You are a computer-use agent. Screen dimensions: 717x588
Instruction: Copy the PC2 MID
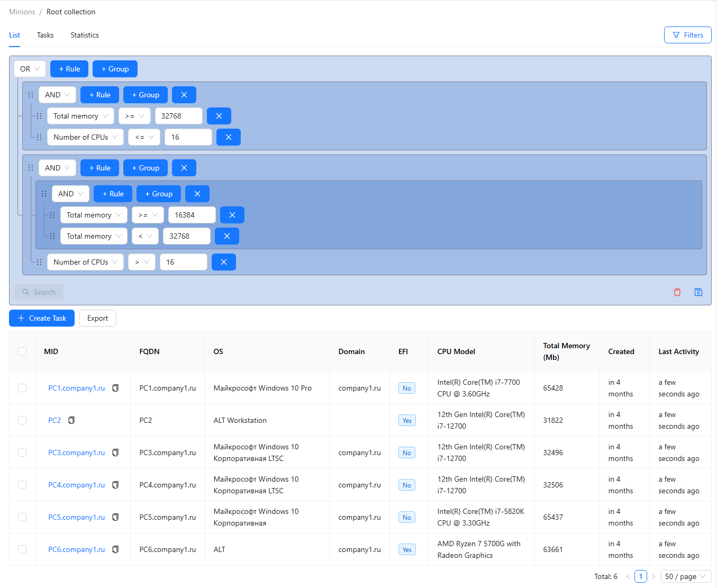pyautogui.click(x=71, y=420)
